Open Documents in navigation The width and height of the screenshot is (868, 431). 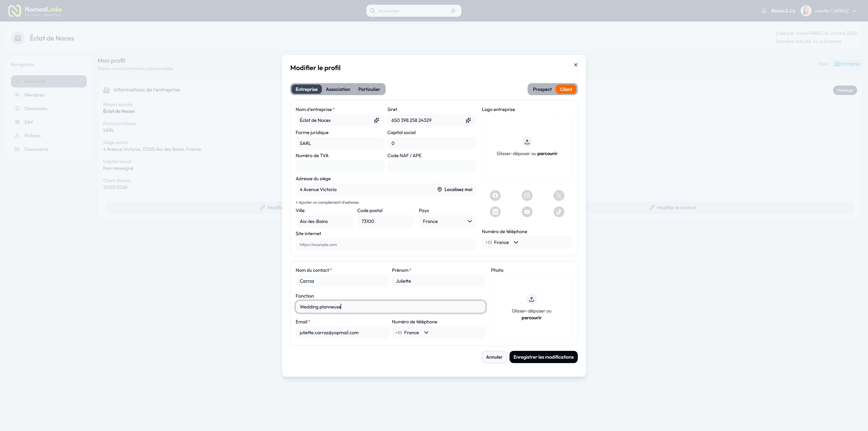click(x=49, y=149)
